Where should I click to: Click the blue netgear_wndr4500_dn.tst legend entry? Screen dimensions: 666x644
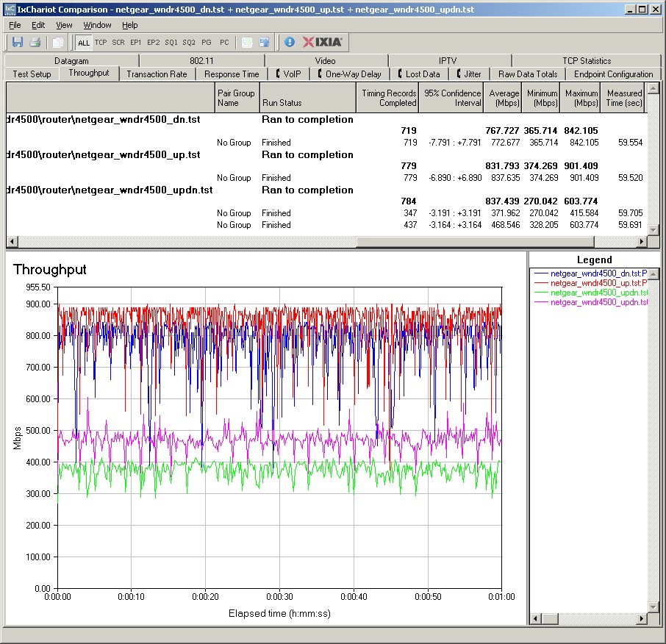tap(590, 273)
